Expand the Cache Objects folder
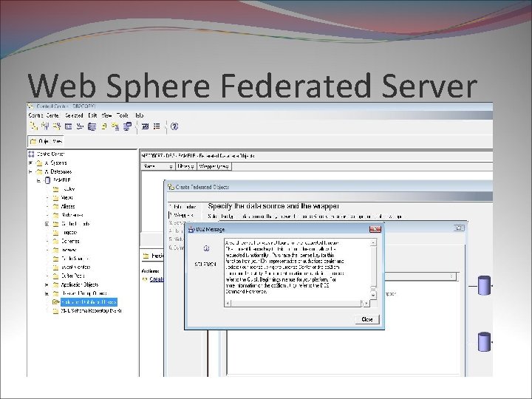 [47, 224]
